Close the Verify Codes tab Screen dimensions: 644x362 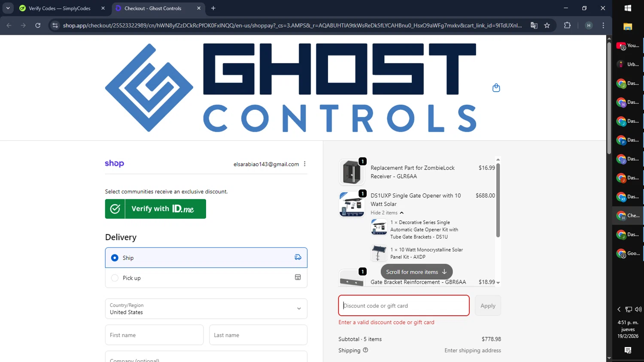[x=103, y=8]
